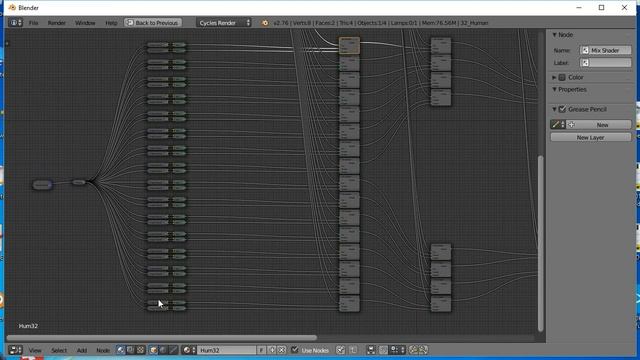Click the plus icon on the New button
The height and width of the screenshot is (360, 640).
pos(571,124)
